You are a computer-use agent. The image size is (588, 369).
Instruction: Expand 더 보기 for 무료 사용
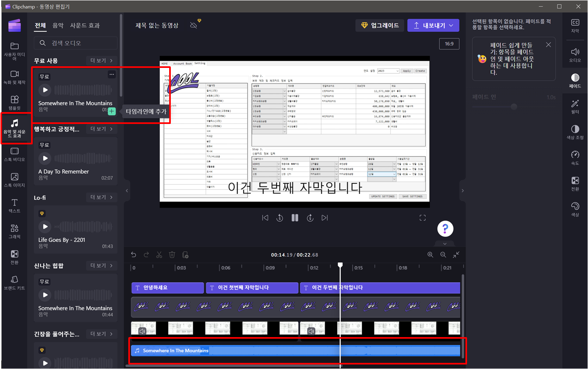click(102, 61)
